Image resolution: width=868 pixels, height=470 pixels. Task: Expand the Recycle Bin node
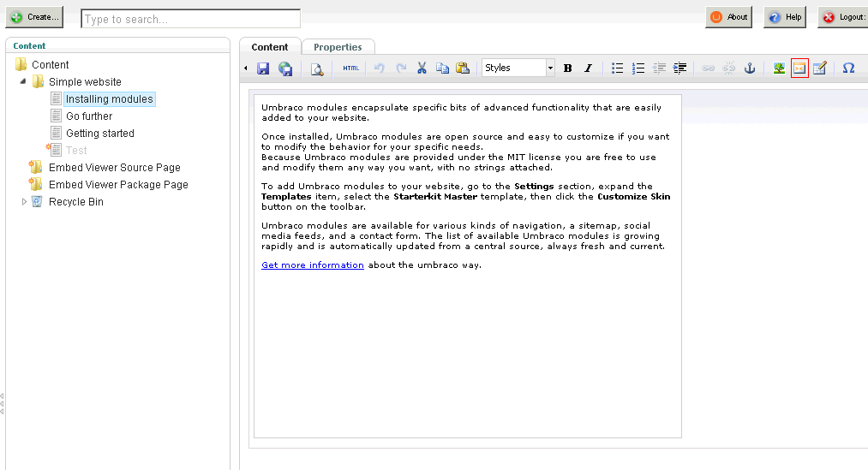[24, 202]
